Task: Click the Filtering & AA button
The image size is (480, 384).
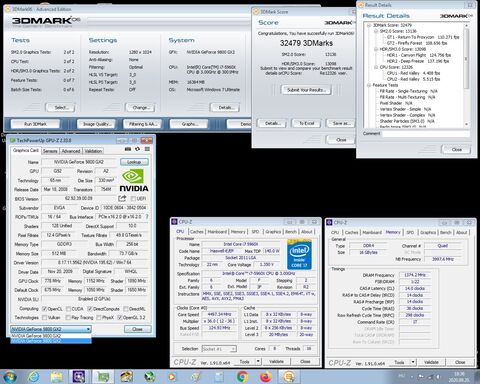Action: [x=143, y=124]
